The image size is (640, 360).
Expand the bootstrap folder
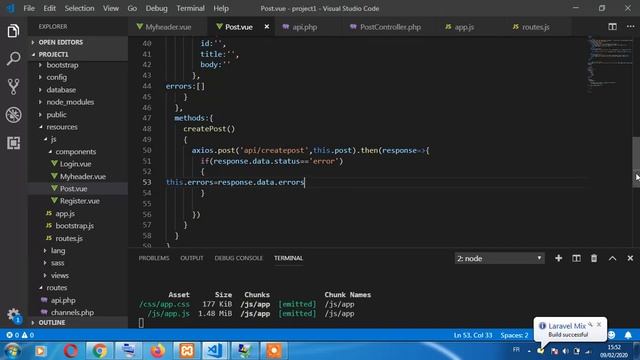click(x=62, y=65)
